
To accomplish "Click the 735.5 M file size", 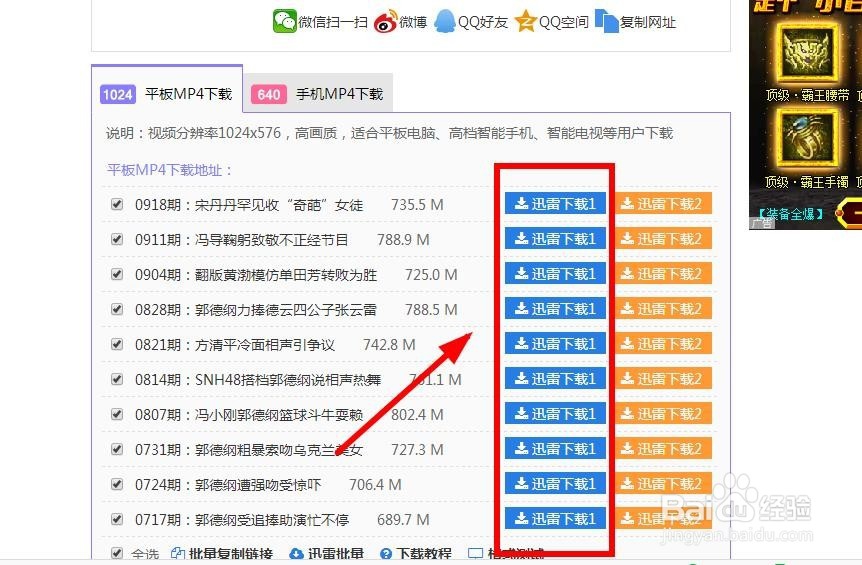I will coord(417,205).
